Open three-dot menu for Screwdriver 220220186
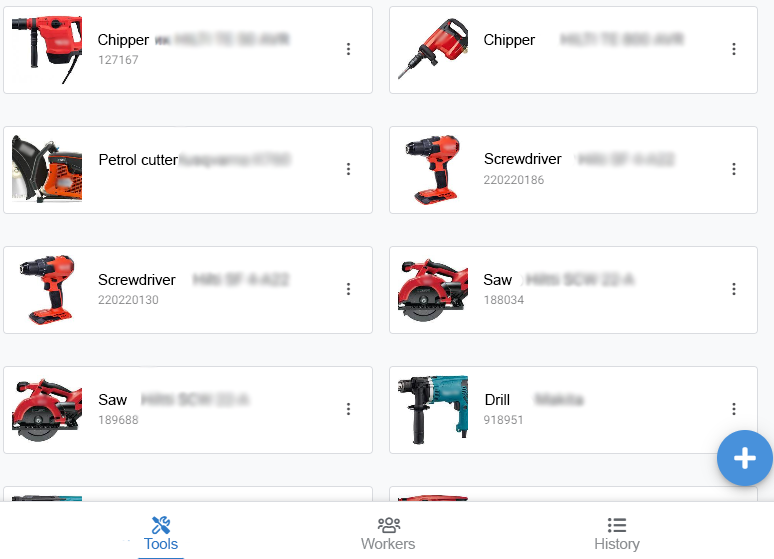The height and width of the screenshot is (559, 774). pyautogui.click(x=734, y=169)
